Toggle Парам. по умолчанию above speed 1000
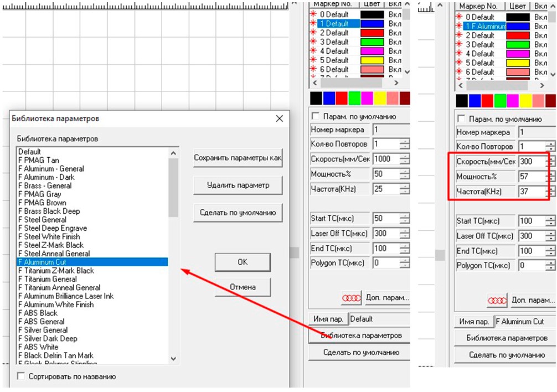 point(316,116)
